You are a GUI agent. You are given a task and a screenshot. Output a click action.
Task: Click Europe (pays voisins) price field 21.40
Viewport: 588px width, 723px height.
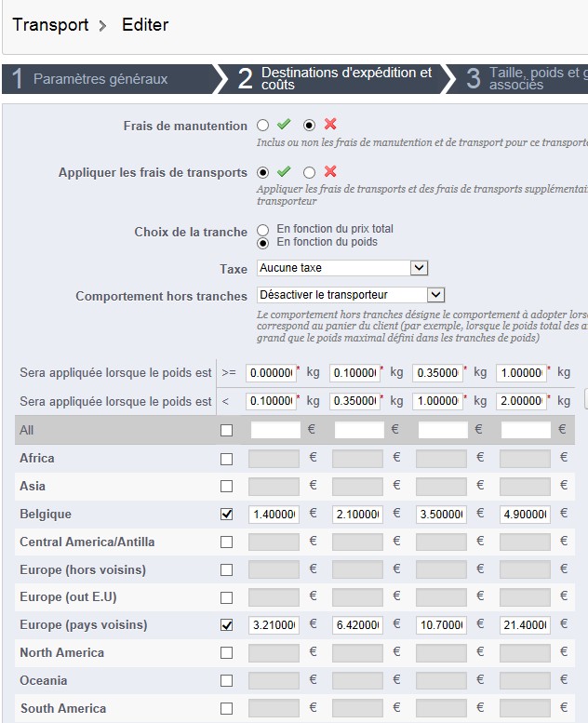point(525,625)
